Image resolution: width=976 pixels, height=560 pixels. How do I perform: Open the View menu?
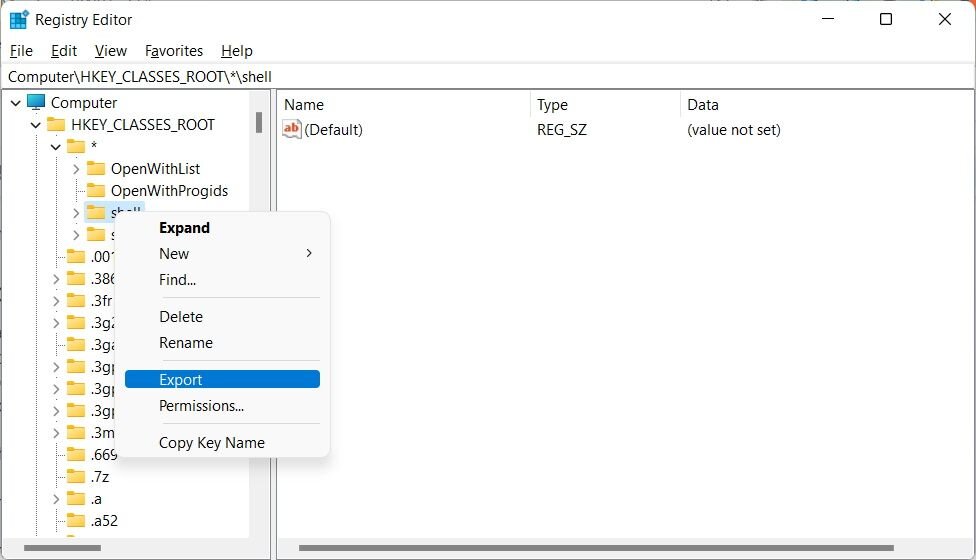111,51
